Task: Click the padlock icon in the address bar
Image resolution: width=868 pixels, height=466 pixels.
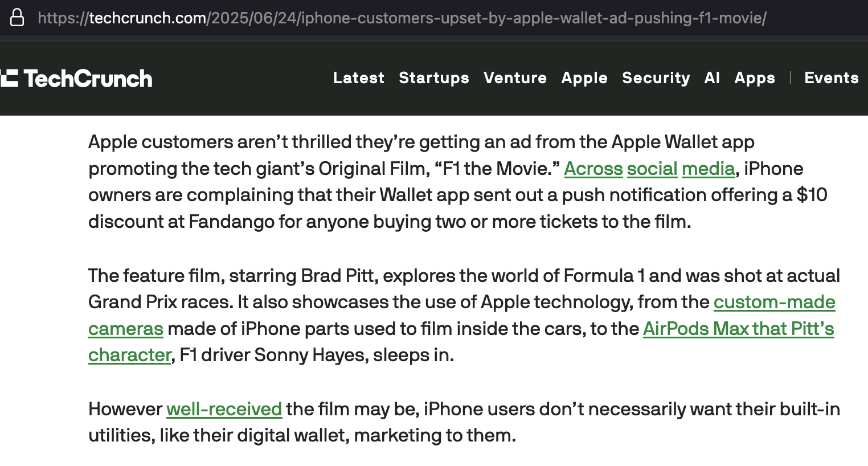Action: click(x=17, y=18)
